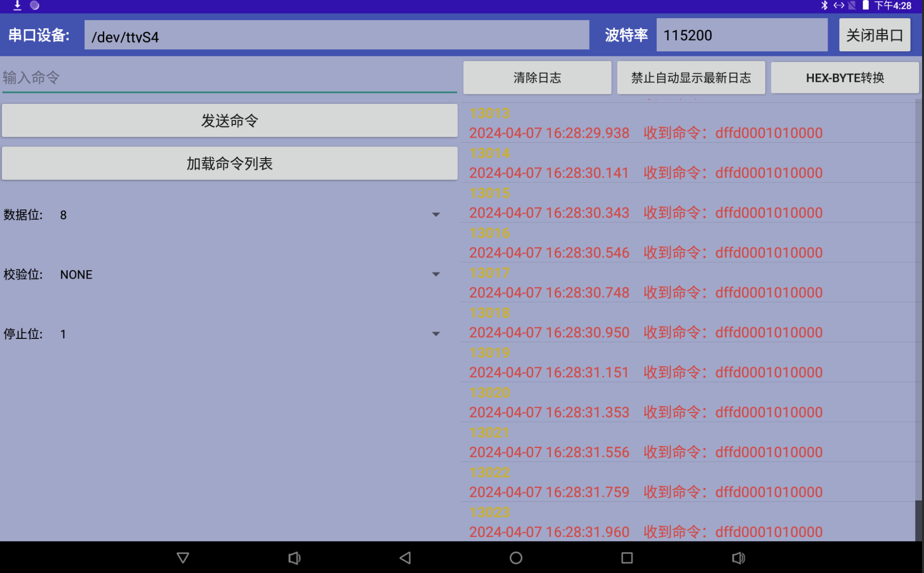Tap the recent apps square icon
The image size is (924, 573).
point(627,558)
